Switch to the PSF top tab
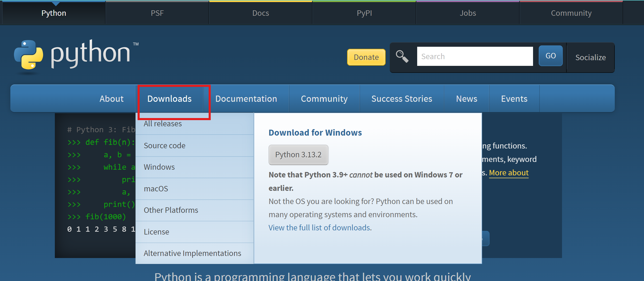This screenshot has width=644, height=281. [x=157, y=13]
